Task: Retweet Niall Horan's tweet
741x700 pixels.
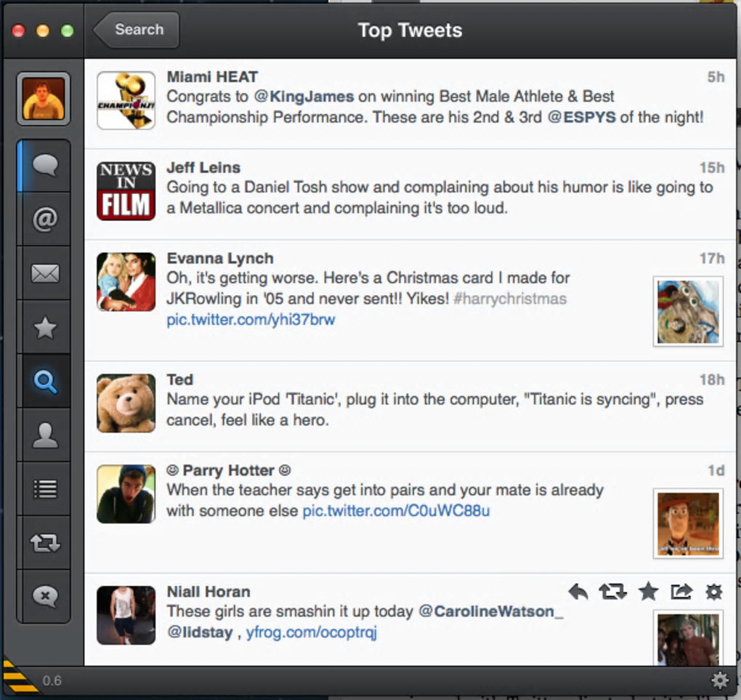Action: [613, 592]
